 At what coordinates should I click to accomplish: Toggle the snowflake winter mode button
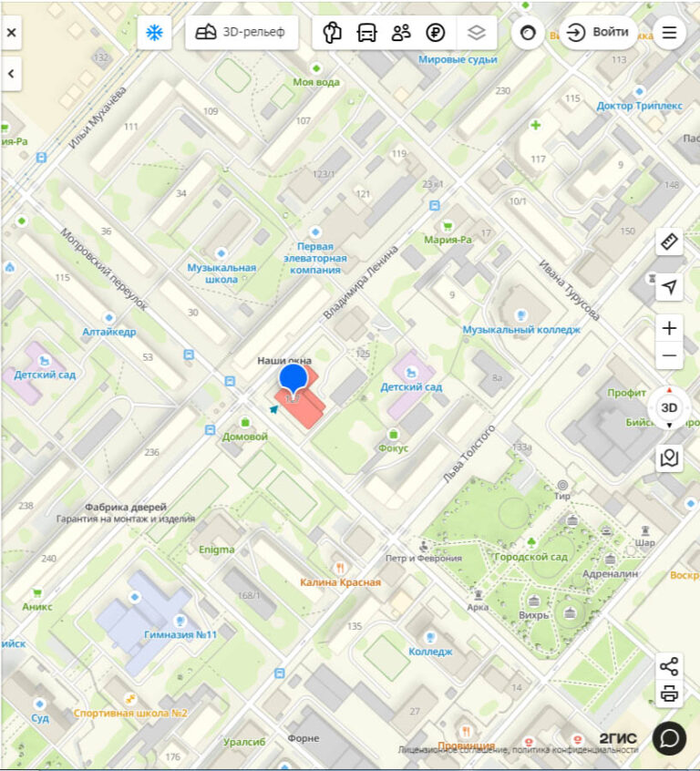pos(154,33)
